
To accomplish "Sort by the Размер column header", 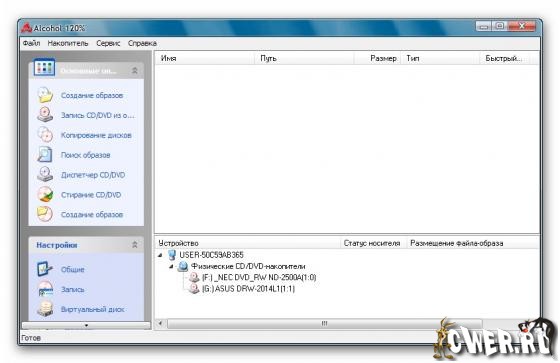I will click(x=378, y=58).
